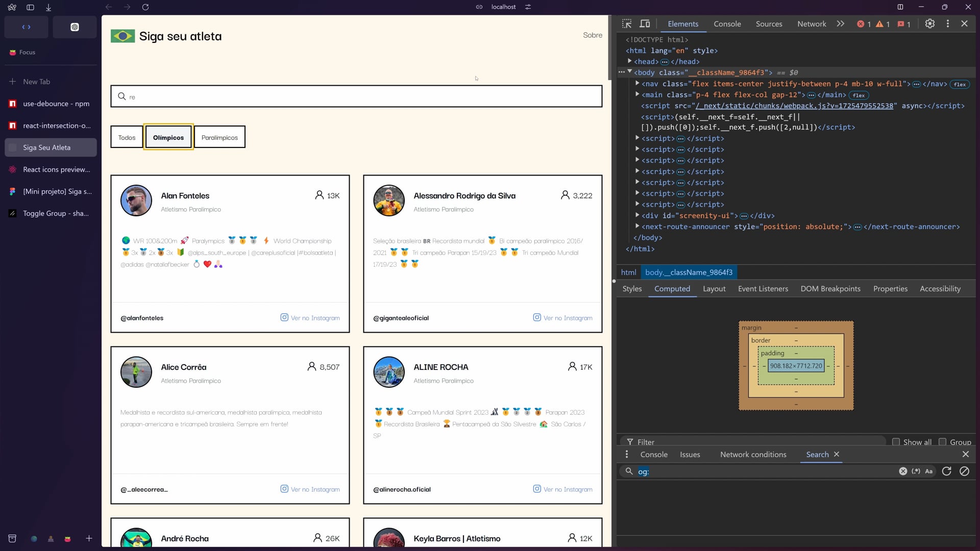Viewport: 980px width, 551px height.
Task: Add a workspace with the plus icon
Action: [89, 538]
